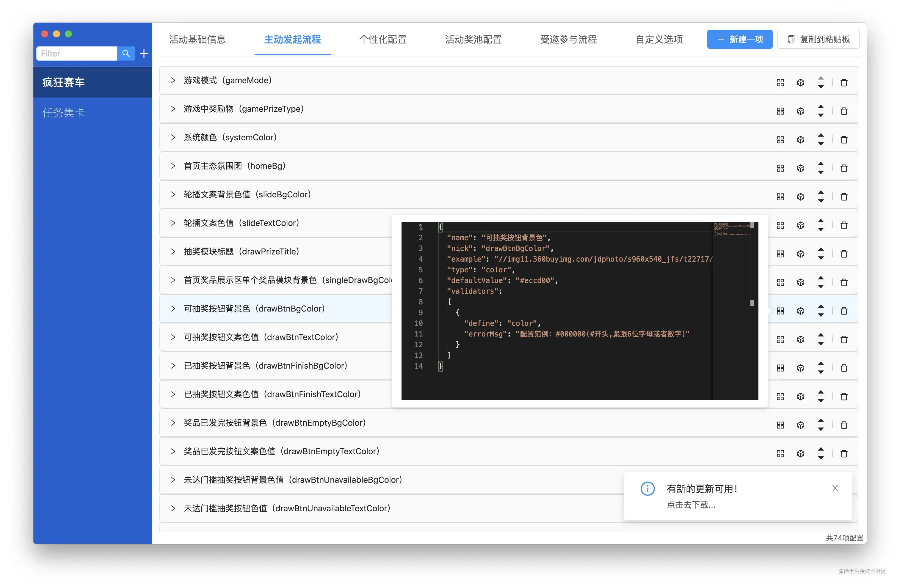Delete the drawPrizeTitle item
This screenshot has height=588, width=900.
[844, 254]
